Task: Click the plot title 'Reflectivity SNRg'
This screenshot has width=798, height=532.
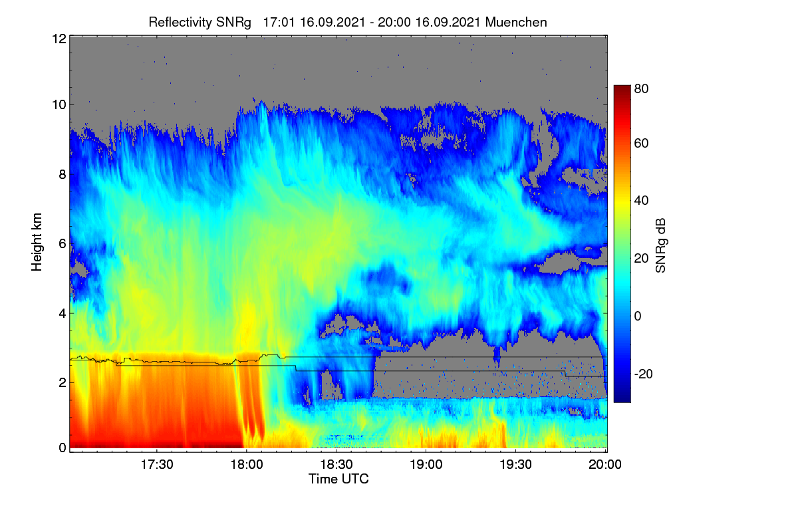Action: click(x=200, y=22)
